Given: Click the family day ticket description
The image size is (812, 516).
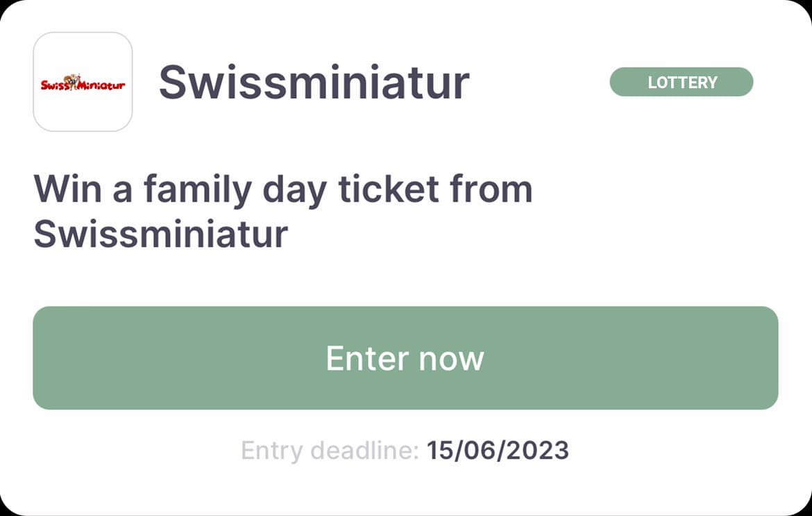Looking at the screenshot, I should coord(283,211).
